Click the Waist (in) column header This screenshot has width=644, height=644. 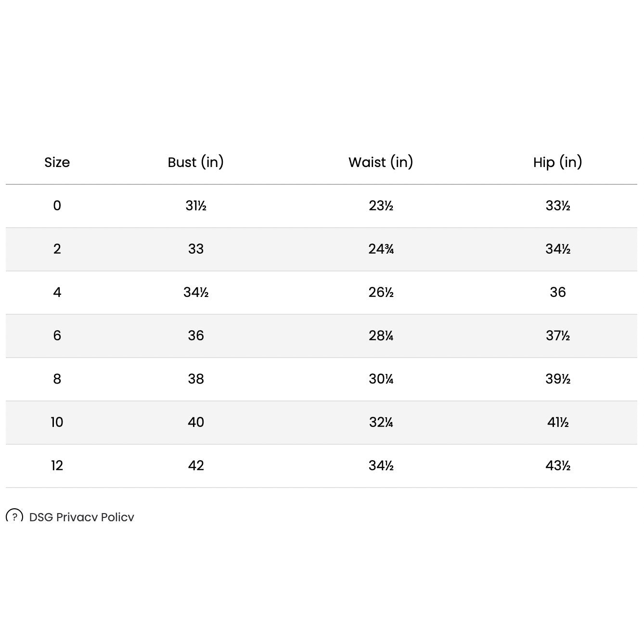tap(381, 162)
